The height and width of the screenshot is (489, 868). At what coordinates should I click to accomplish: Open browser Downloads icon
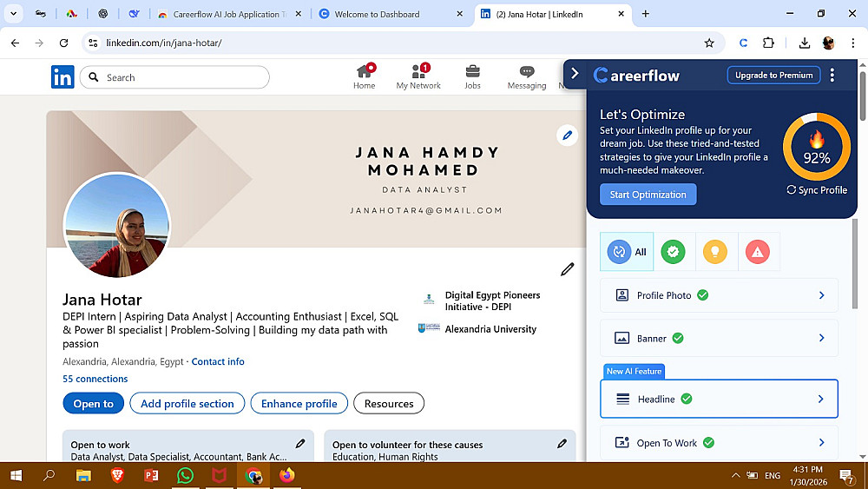[805, 43]
